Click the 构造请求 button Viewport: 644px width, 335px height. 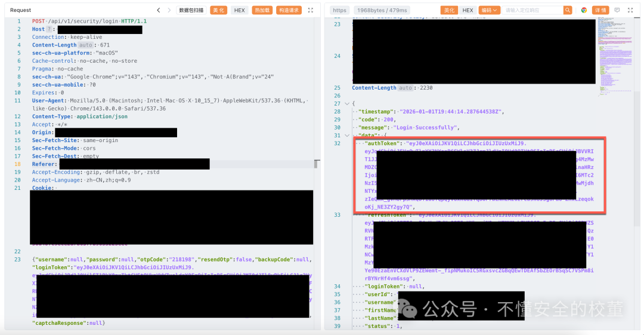tap(289, 10)
